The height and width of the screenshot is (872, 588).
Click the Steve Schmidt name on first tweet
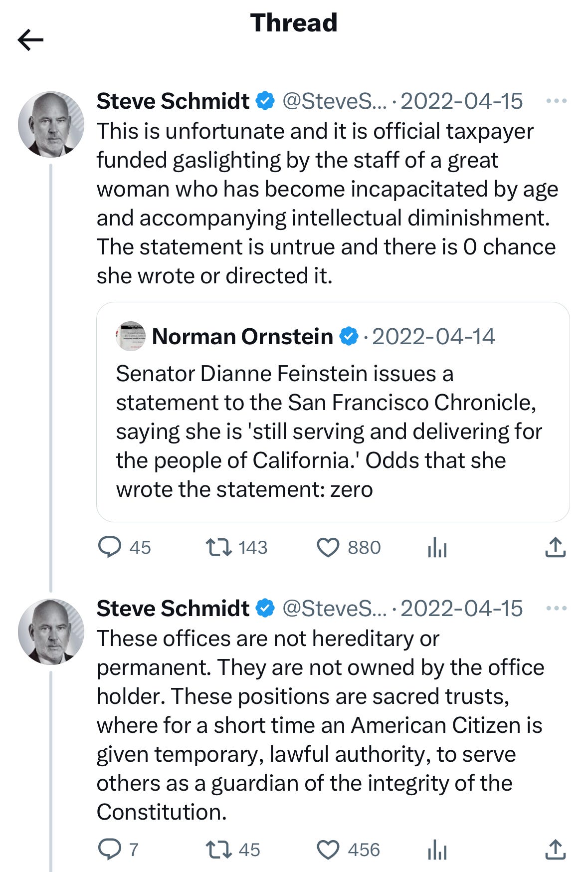(173, 101)
